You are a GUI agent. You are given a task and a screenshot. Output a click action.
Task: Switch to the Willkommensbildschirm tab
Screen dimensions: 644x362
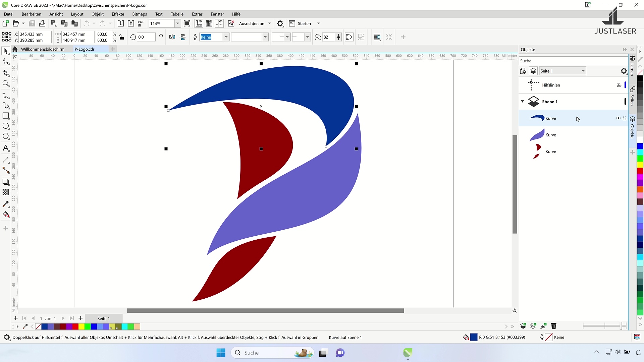(x=43, y=49)
